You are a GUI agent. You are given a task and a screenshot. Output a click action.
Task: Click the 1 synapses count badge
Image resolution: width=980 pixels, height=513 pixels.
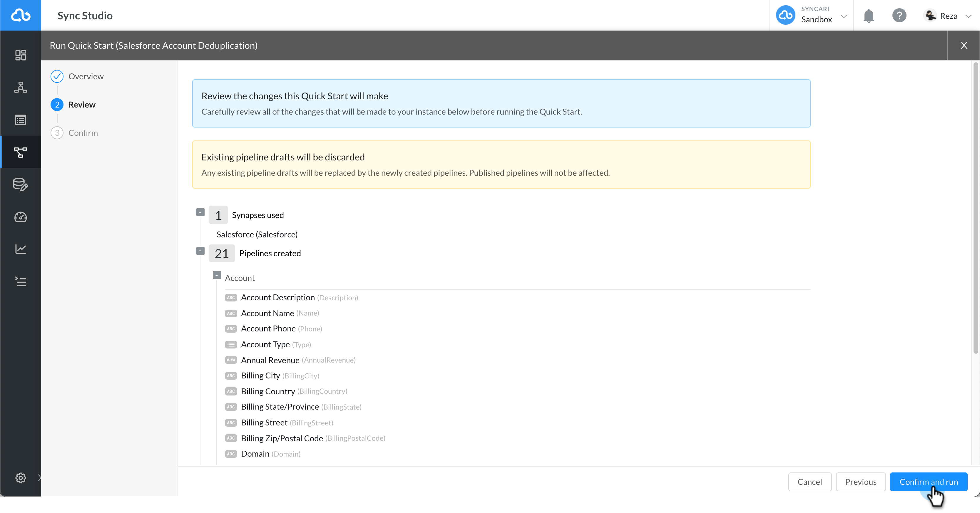[218, 215]
